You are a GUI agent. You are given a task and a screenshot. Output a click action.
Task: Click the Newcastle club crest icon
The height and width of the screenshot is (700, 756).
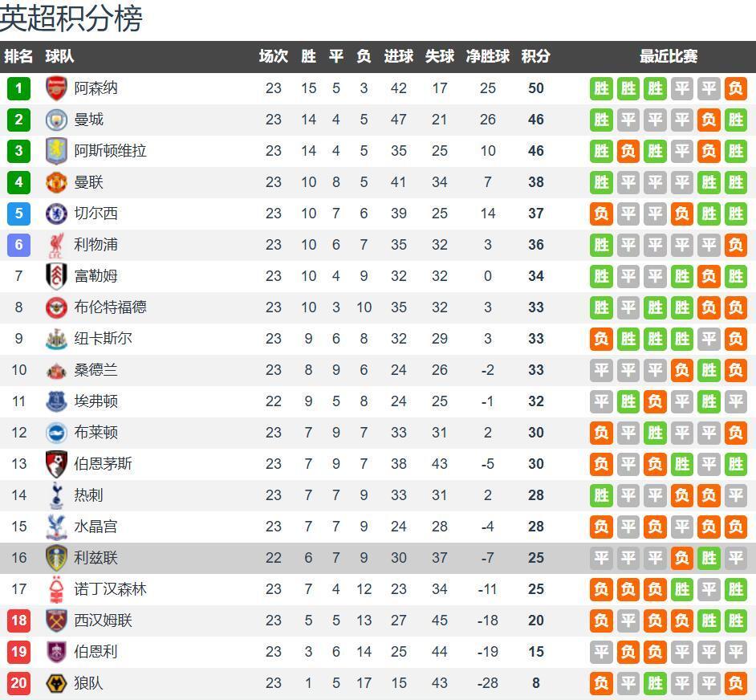click(x=56, y=339)
